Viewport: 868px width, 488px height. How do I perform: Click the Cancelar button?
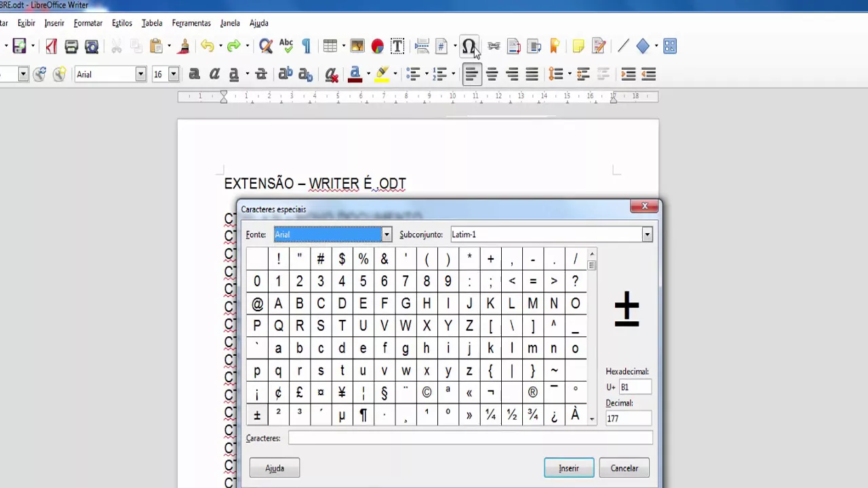[x=624, y=468]
